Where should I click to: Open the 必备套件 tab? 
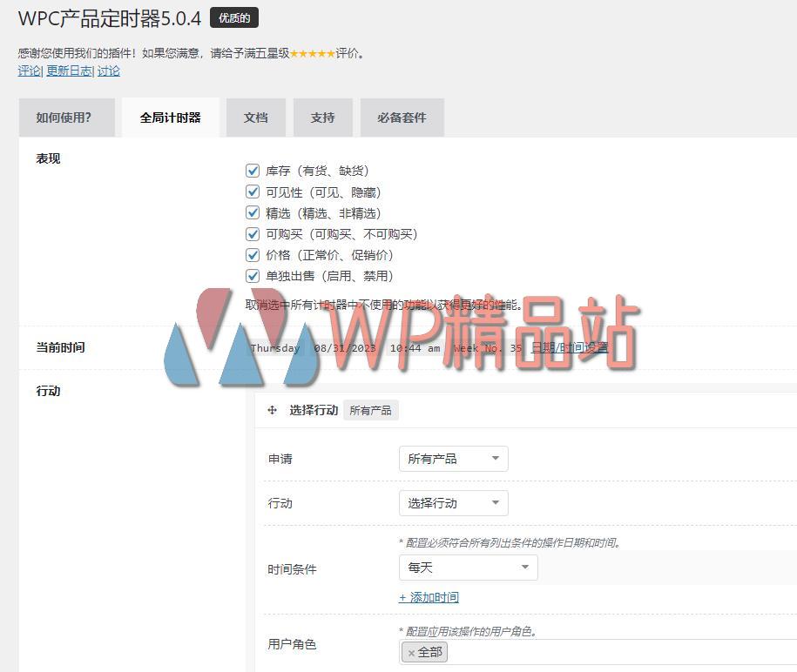point(402,117)
